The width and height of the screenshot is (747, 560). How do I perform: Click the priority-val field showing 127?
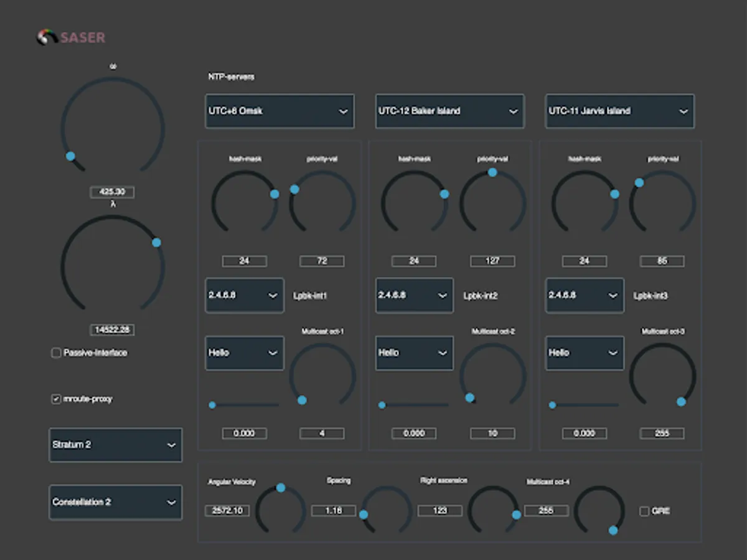[492, 261]
